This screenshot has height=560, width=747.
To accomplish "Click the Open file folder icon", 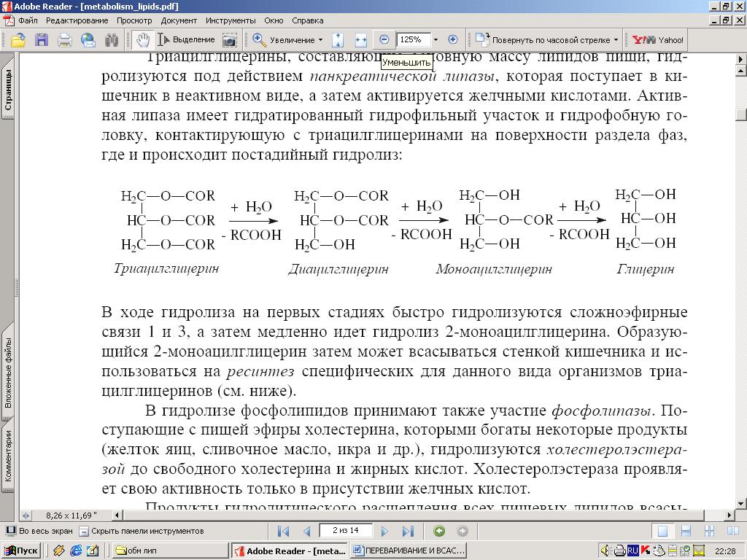I will tap(18, 40).
